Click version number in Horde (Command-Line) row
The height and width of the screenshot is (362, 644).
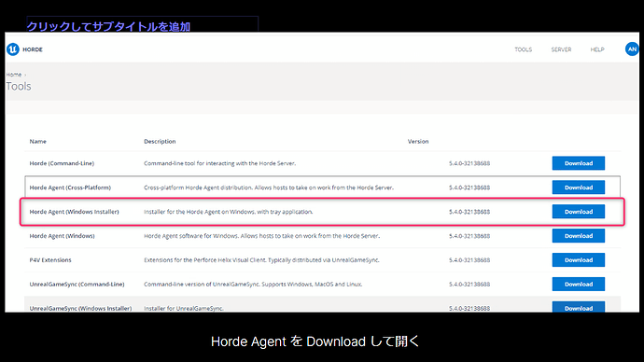pos(469,163)
